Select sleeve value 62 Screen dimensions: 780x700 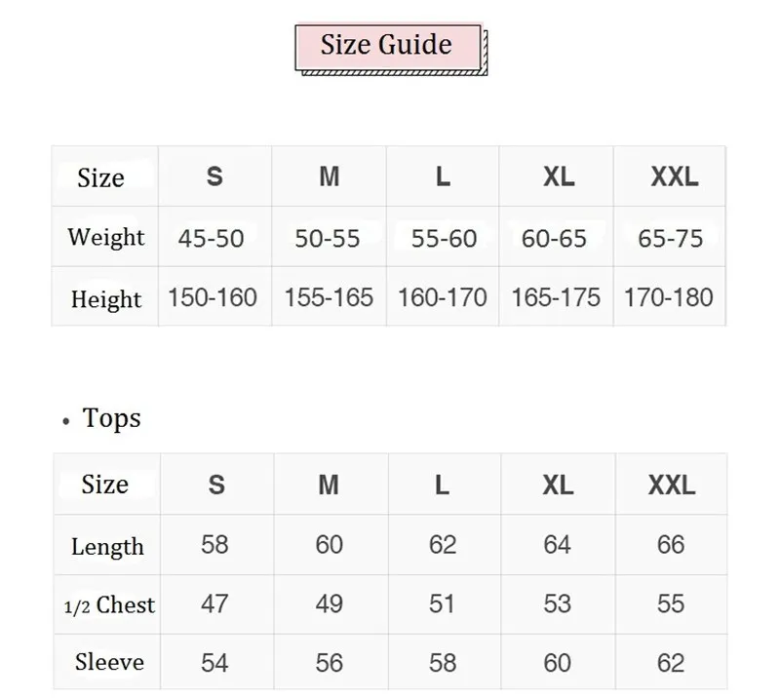pyautogui.click(x=671, y=663)
